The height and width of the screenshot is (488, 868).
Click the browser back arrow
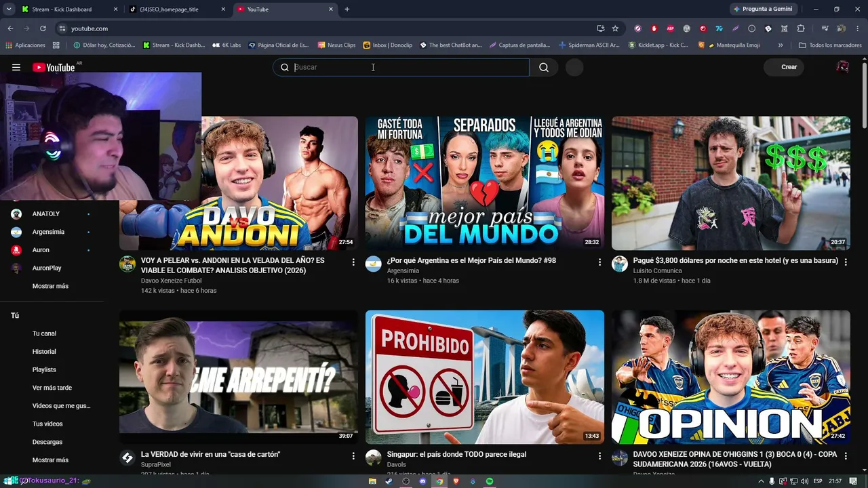click(10, 28)
